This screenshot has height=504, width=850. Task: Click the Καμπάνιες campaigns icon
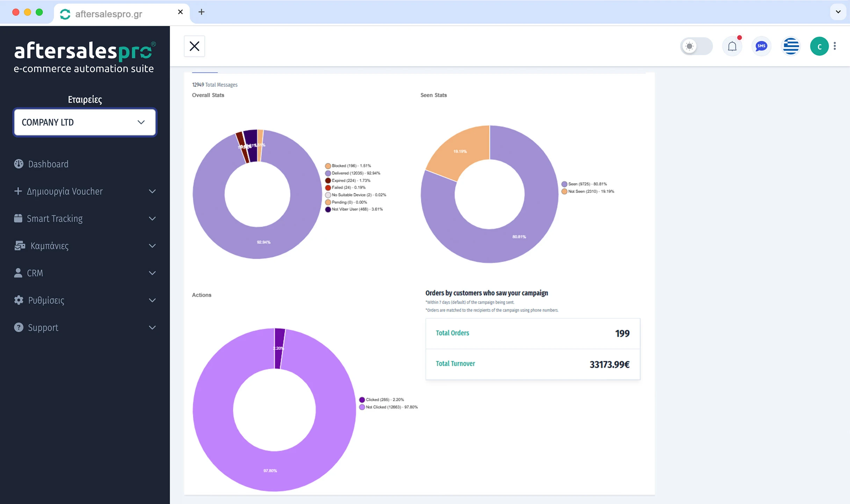coord(19,246)
